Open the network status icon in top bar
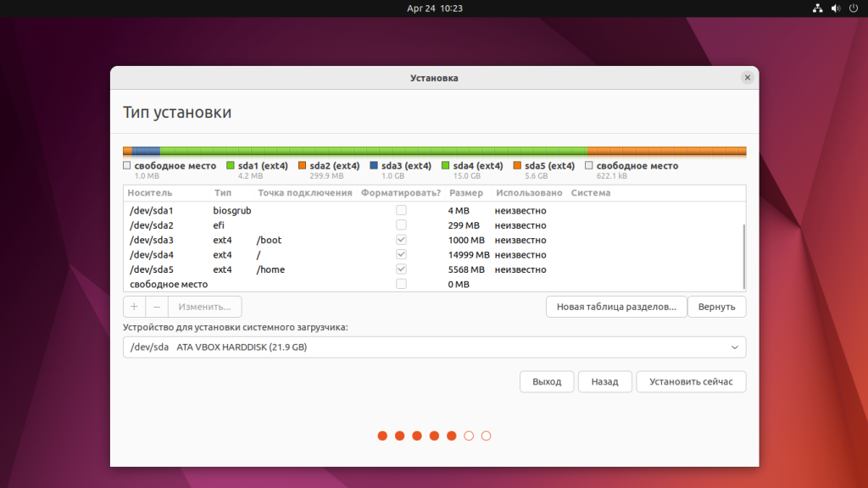Viewport: 868px width, 488px height. pos(817,8)
